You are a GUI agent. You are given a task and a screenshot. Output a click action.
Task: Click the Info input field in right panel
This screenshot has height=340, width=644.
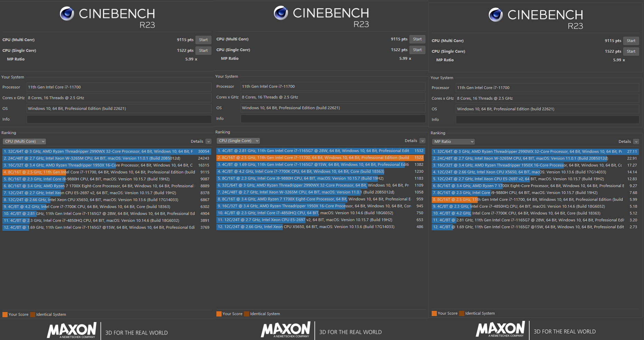tap(548, 120)
